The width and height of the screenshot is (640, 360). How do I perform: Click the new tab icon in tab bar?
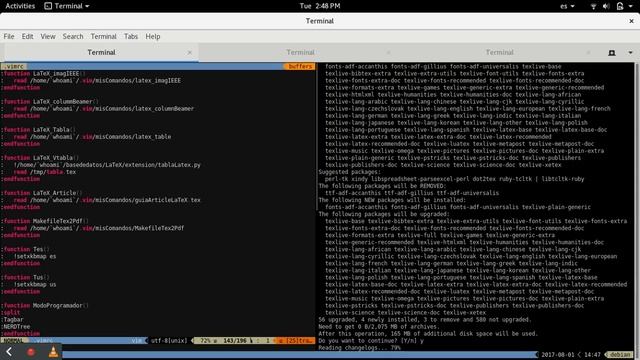612,53
